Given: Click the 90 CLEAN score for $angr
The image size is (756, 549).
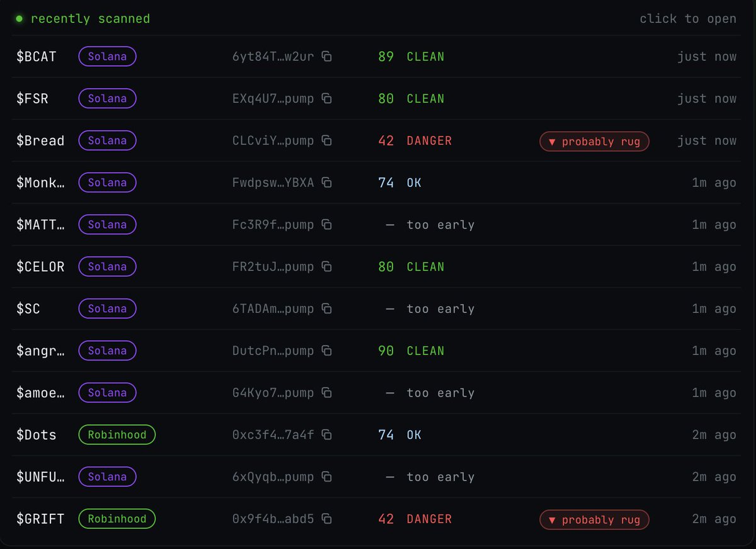Looking at the screenshot, I should [x=411, y=351].
